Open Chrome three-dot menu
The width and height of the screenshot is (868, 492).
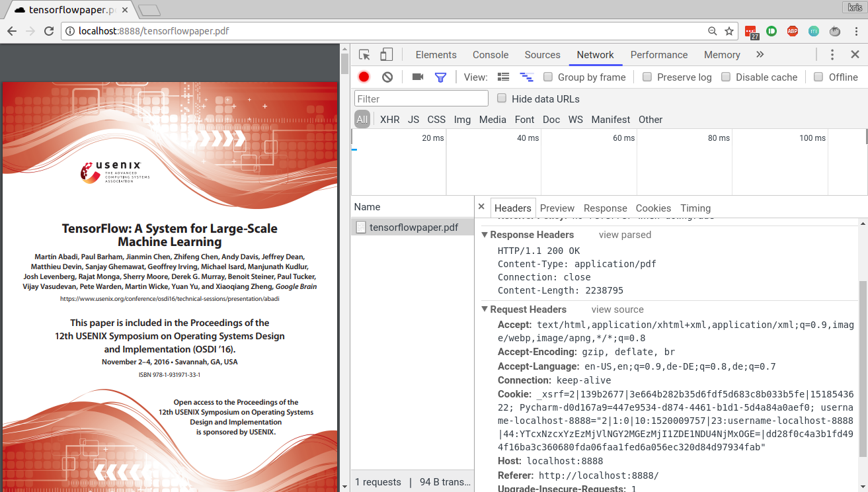(855, 31)
